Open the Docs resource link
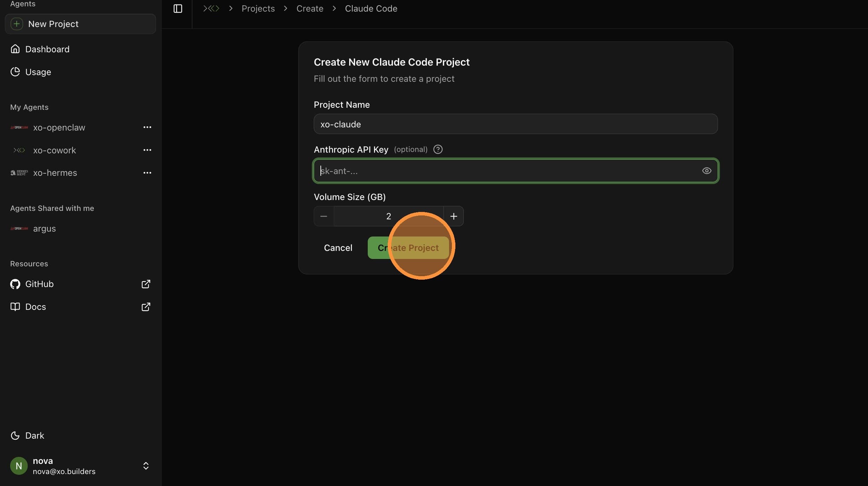This screenshot has height=486, width=868. pos(80,307)
